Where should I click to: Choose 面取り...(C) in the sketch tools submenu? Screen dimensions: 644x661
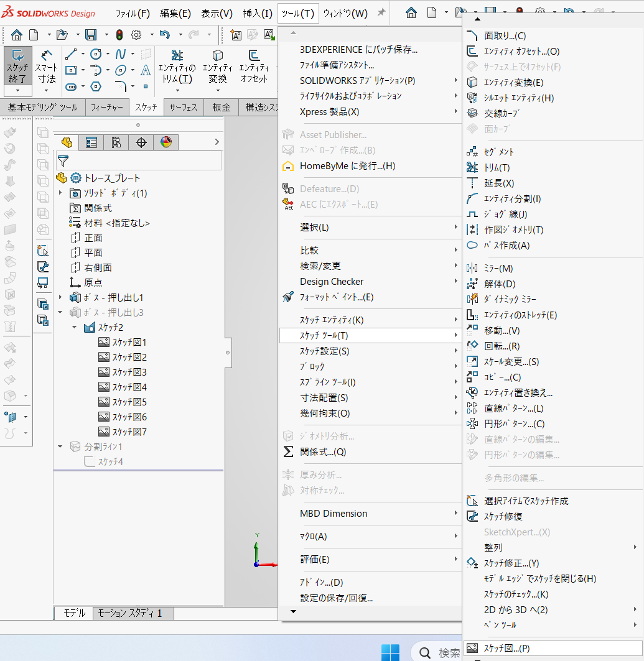553,36
